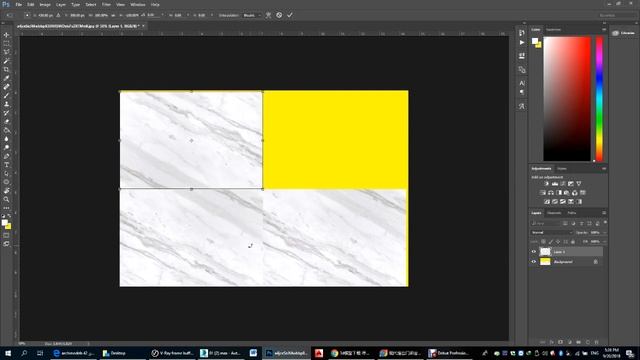Hide the Background layer eye icon
640x360 pixels.
(x=533, y=262)
